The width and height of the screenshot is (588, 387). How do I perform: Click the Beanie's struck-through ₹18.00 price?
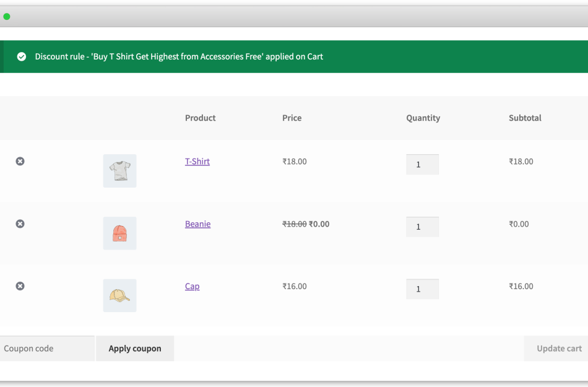(294, 224)
